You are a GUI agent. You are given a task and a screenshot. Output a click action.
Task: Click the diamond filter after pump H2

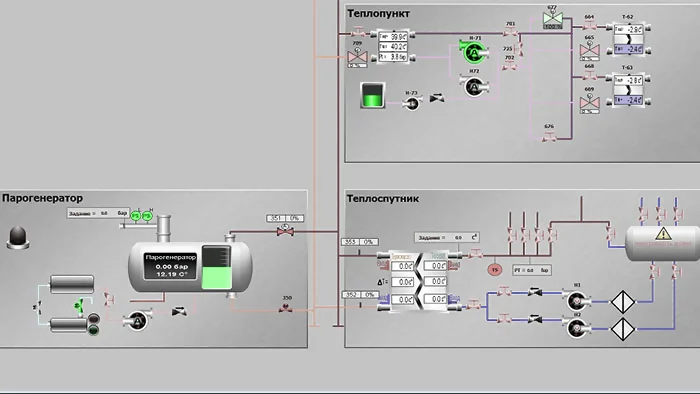click(623, 329)
